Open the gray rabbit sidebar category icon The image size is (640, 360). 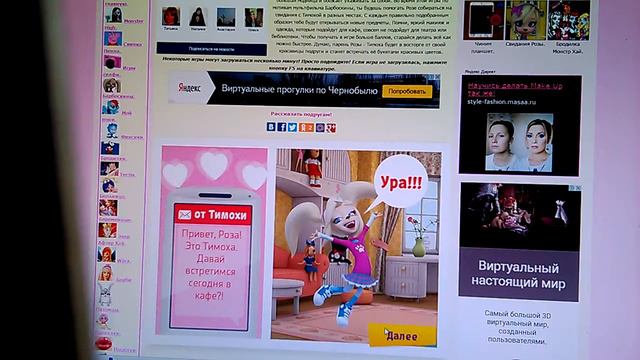point(105,295)
